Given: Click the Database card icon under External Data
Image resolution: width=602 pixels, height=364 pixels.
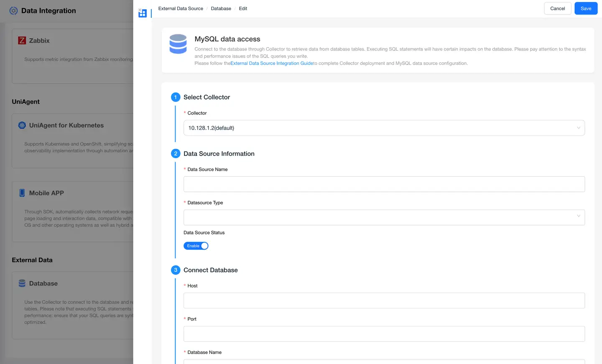Looking at the screenshot, I should point(22,283).
